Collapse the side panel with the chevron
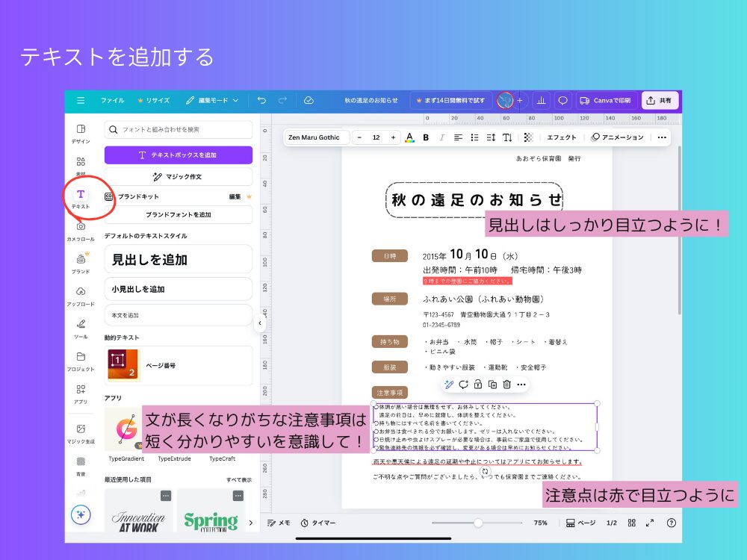The width and height of the screenshot is (747, 560). click(x=260, y=323)
